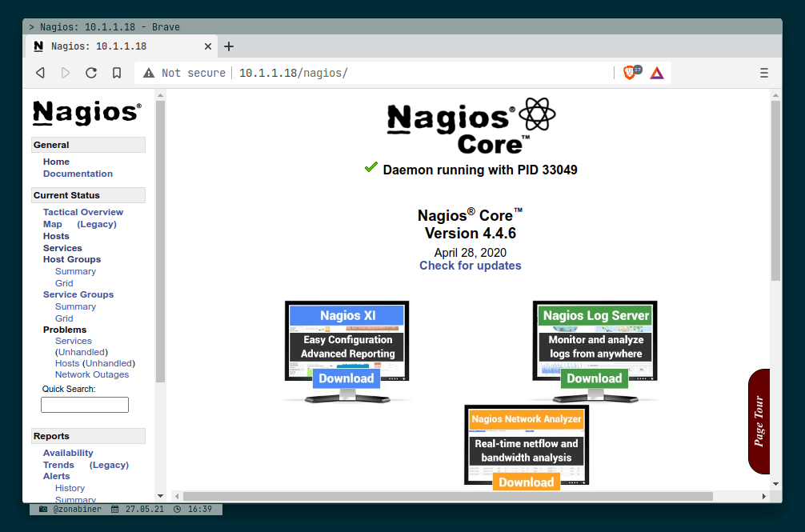Screen dimensions: 805x532
Task: Download Nagios XI
Action: (x=346, y=378)
